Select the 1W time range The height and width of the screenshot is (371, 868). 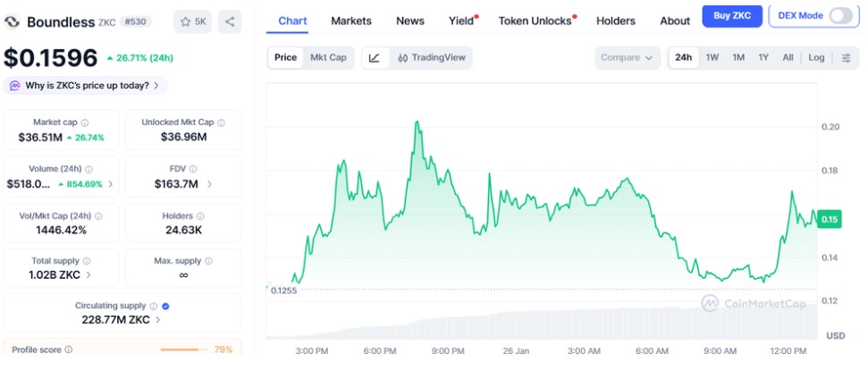pos(712,58)
